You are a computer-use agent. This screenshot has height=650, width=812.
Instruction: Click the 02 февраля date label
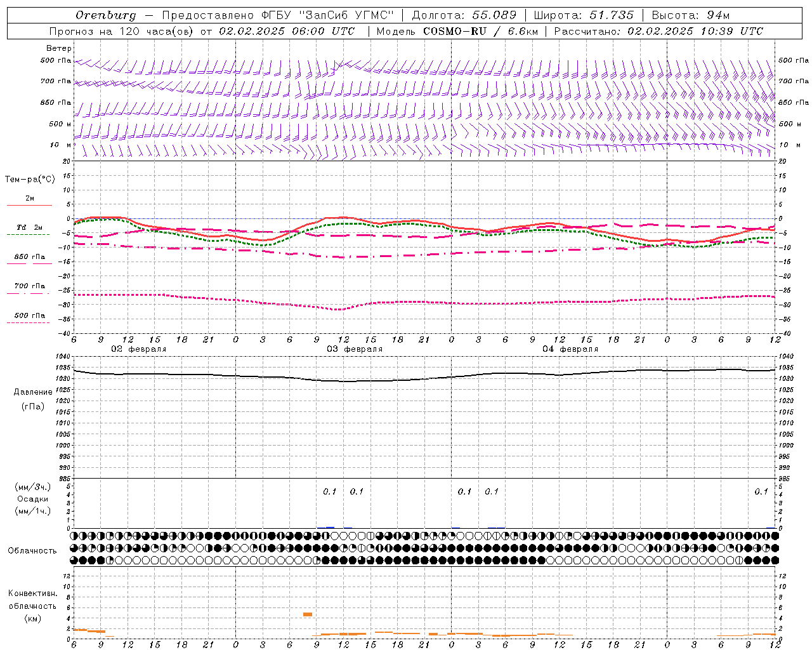139,349
